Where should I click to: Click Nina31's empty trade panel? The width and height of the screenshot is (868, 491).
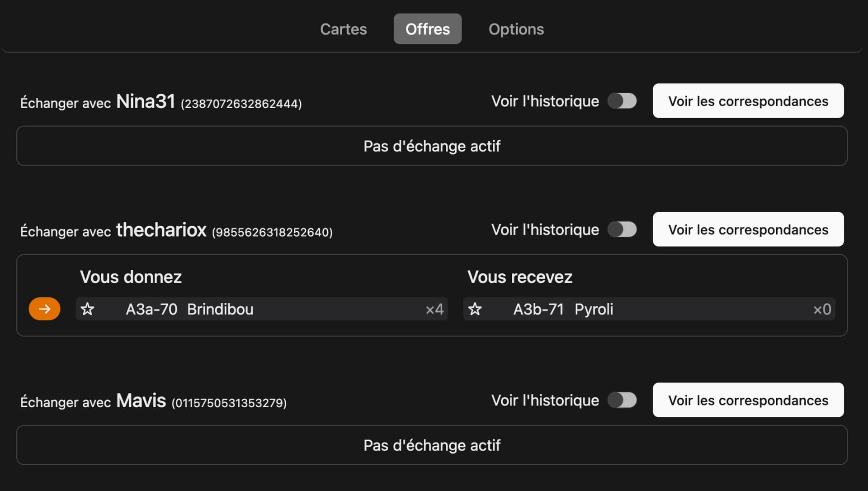(x=432, y=146)
